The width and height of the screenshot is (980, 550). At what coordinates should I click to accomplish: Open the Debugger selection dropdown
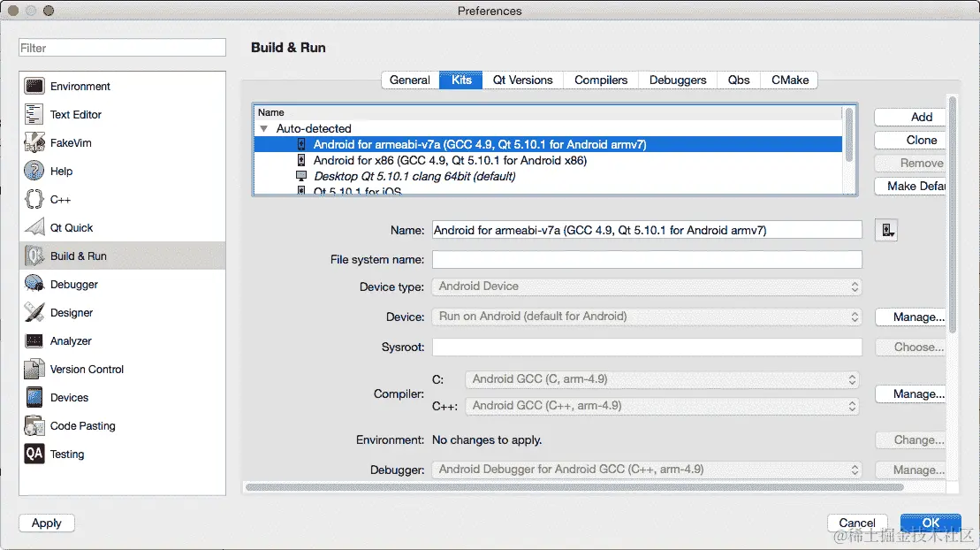click(x=647, y=470)
